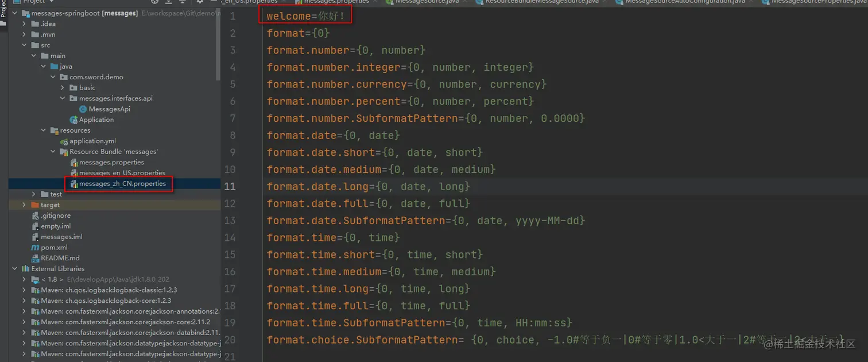Viewport: 868px width, 362px height.
Task: Open the Project panel settings gear
Action: tap(199, 2)
